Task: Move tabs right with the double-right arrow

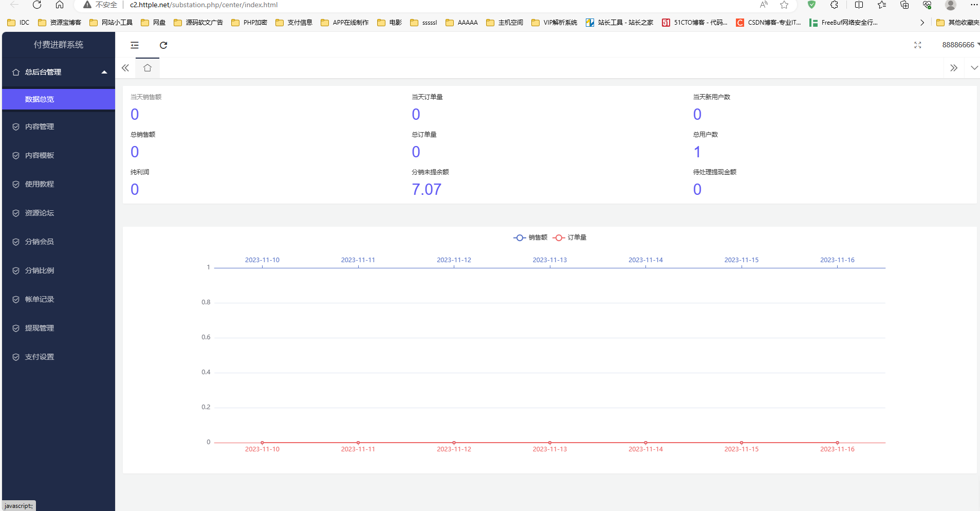Action: coord(954,68)
